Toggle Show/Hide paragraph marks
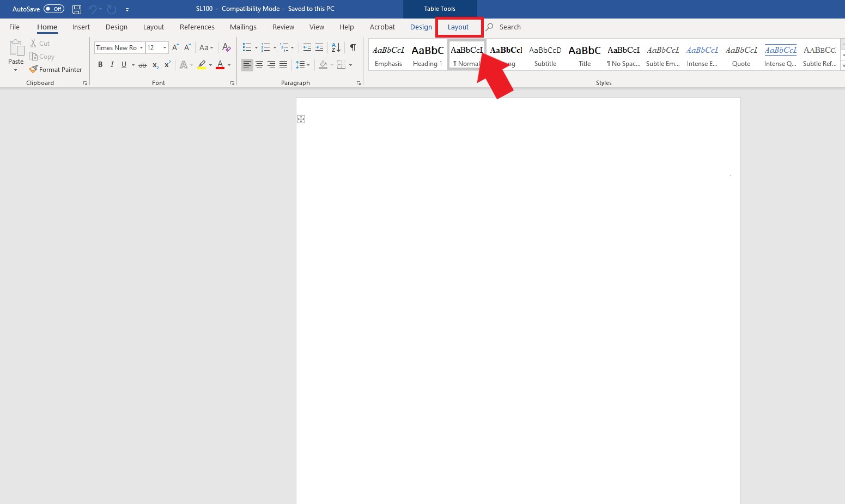The width and height of the screenshot is (845, 504). coord(352,47)
